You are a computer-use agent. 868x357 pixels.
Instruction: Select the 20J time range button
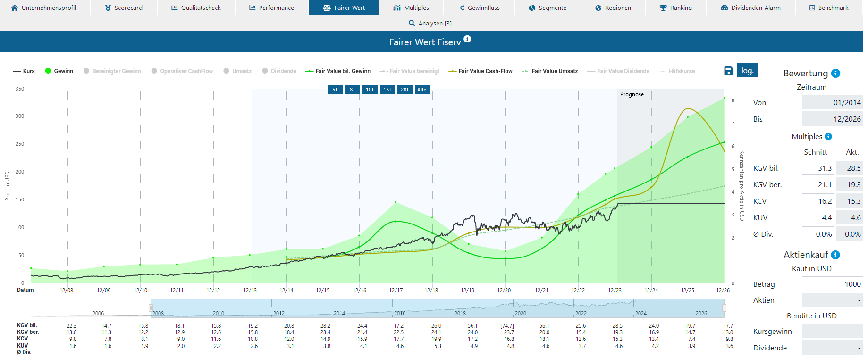tap(405, 90)
